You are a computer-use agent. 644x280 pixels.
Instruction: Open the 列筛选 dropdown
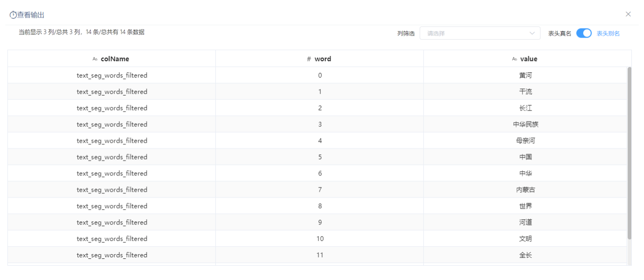pyautogui.click(x=480, y=33)
